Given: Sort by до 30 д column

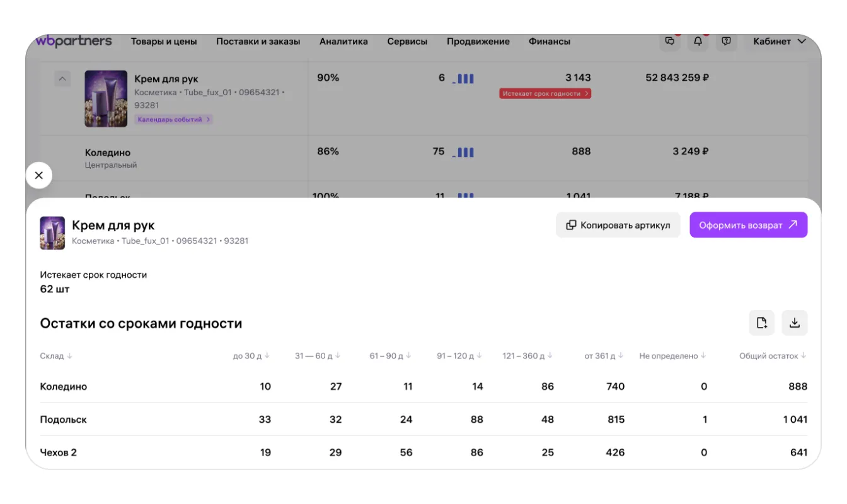Looking at the screenshot, I should coord(251,356).
